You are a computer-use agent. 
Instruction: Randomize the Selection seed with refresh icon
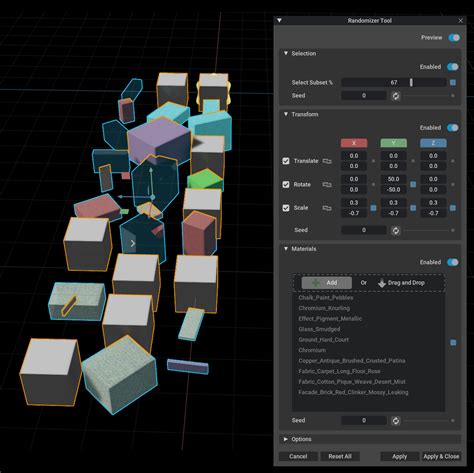click(395, 96)
